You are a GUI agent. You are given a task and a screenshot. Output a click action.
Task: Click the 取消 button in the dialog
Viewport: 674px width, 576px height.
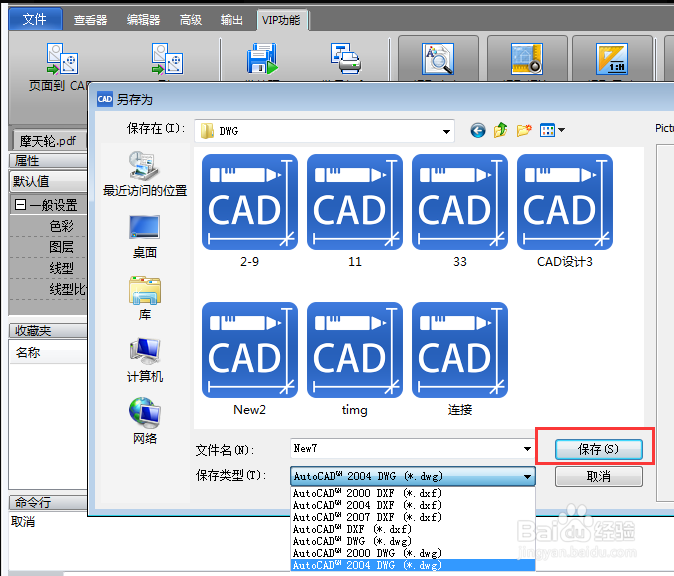point(599,476)
